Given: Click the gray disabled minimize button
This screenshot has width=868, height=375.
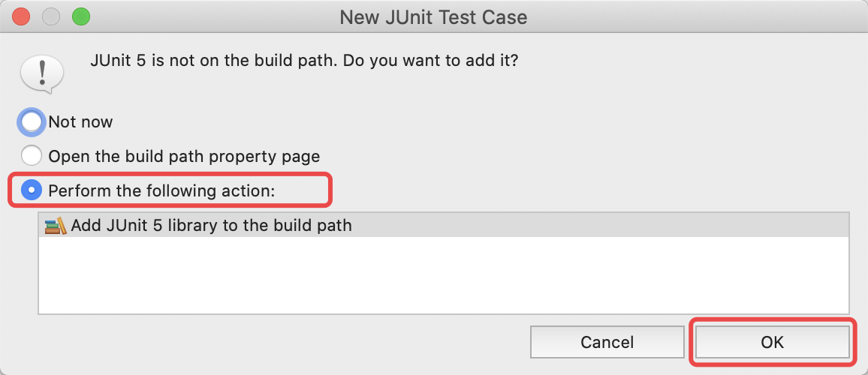Looking at the screenshot, I should pyautogui.click(x=51, y=16).
